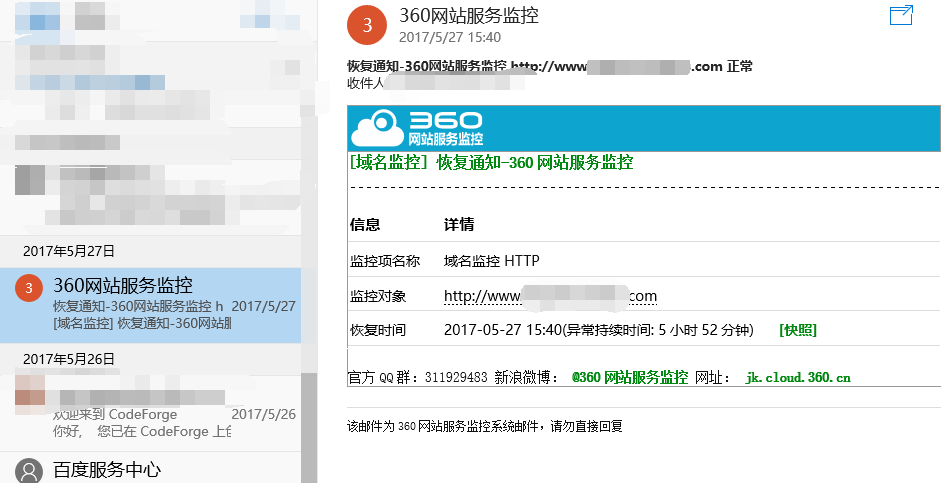Image resolution: width=941 pixels, height=483 pixels.
Task: Open email in new window icon
Action: [x=901, y=16]
